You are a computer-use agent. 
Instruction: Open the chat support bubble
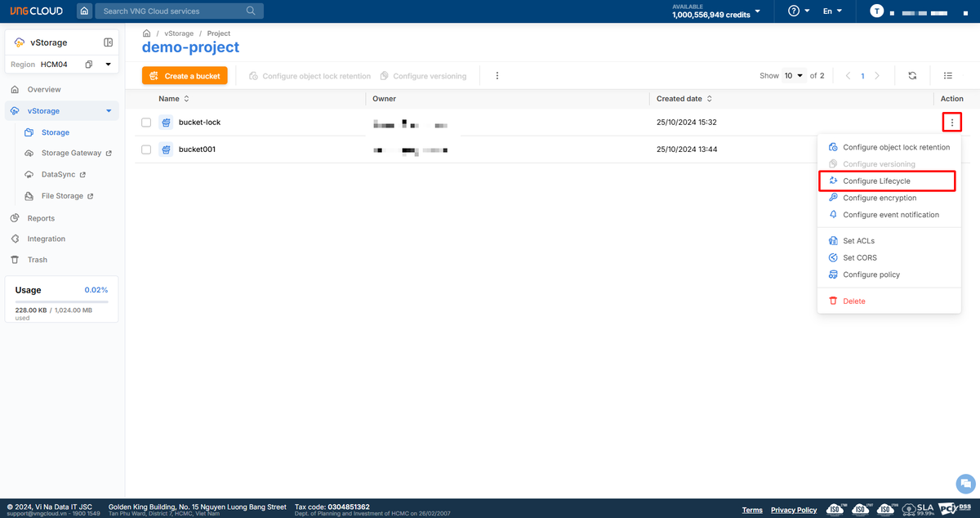click(x=965, y=483)
